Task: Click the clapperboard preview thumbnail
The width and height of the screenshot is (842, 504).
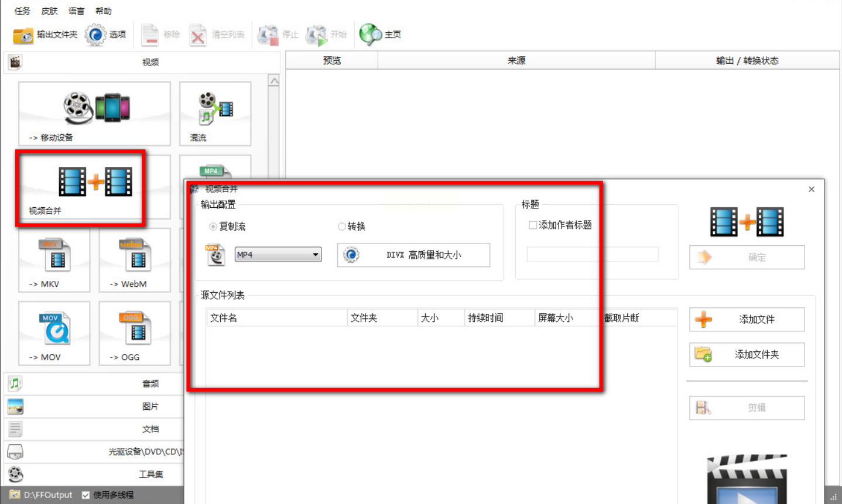Action: click(x=747, y=479)
